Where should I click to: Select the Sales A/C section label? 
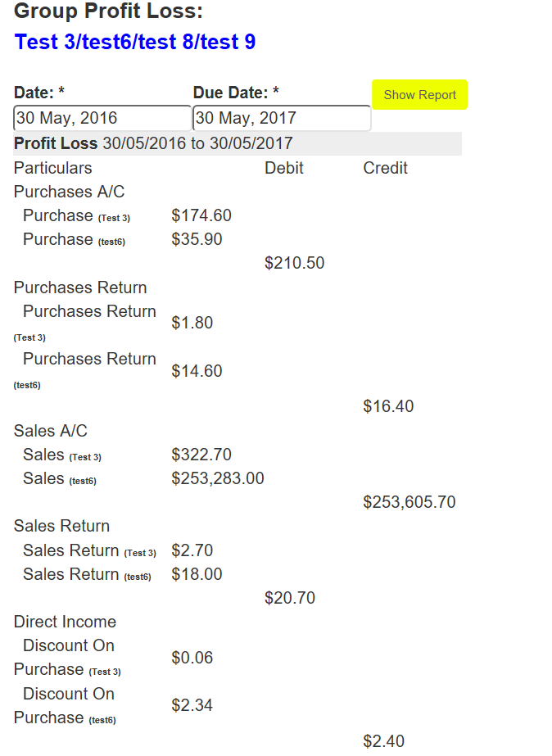click(x=51, y=431)
